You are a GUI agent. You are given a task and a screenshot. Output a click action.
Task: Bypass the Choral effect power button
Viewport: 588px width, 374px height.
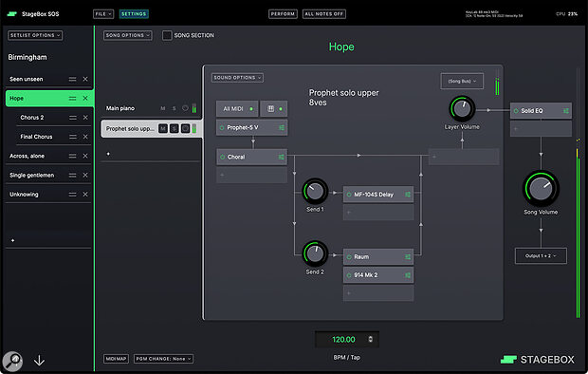222,157
